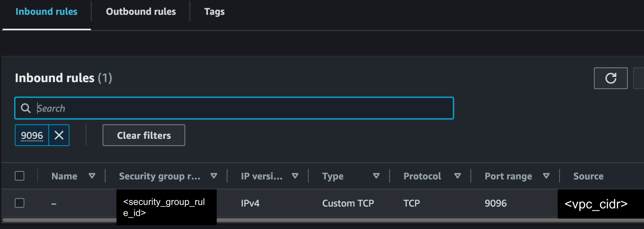Image resolution: width=644 pixels, height=229 pixels.
Task: Open the Tags tab
Action: [x=214, y=11]
